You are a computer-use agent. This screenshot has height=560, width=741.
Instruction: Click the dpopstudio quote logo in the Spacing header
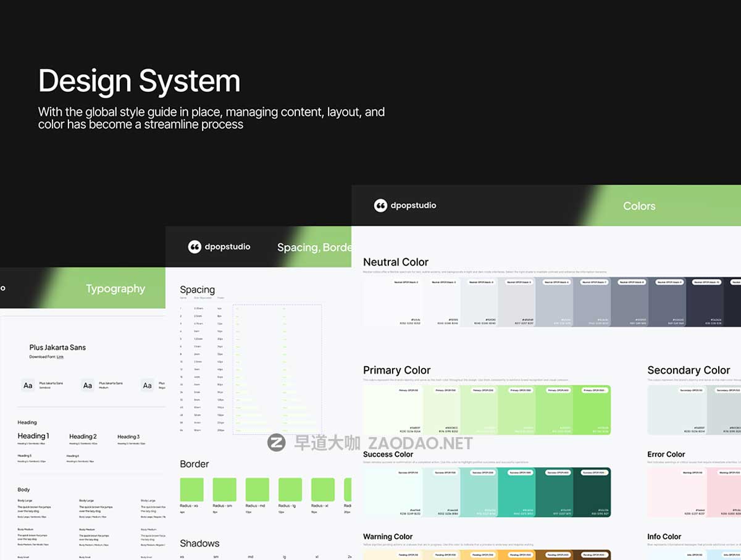coord(195,247)
